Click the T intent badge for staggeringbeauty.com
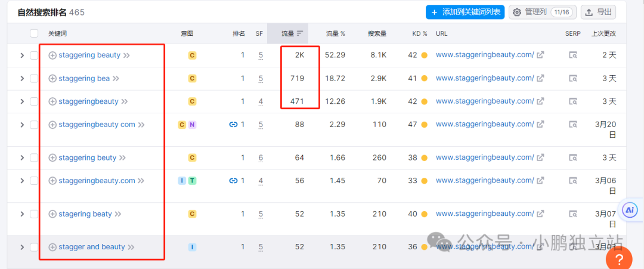This screenshot has width=644, height=269. (192, 180)
